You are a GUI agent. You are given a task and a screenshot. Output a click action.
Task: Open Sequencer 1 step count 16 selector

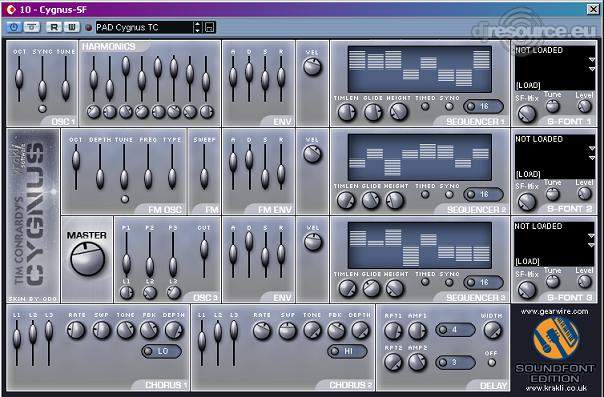point(483,106)
